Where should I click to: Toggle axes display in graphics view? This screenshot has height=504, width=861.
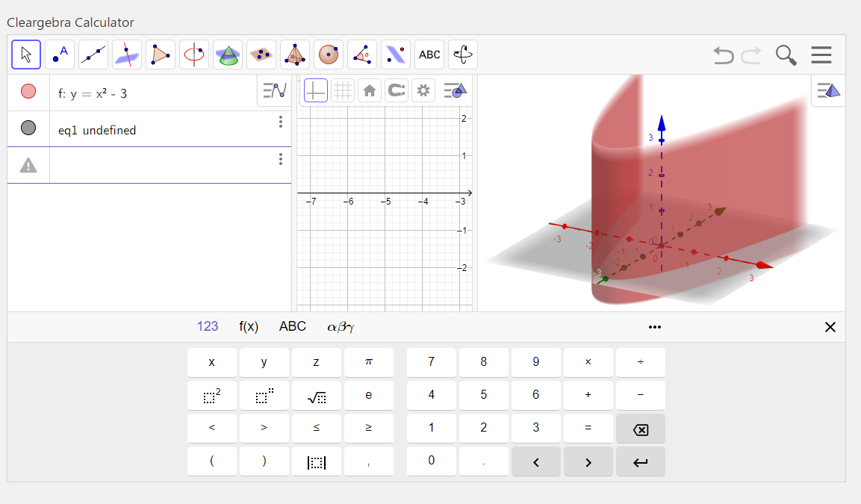coord(315,91)
